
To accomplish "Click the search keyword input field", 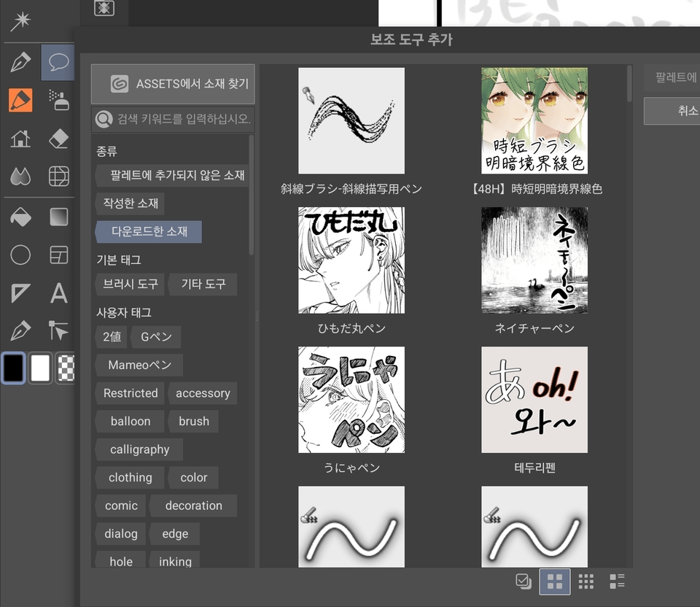I will (x=173, y=119).
